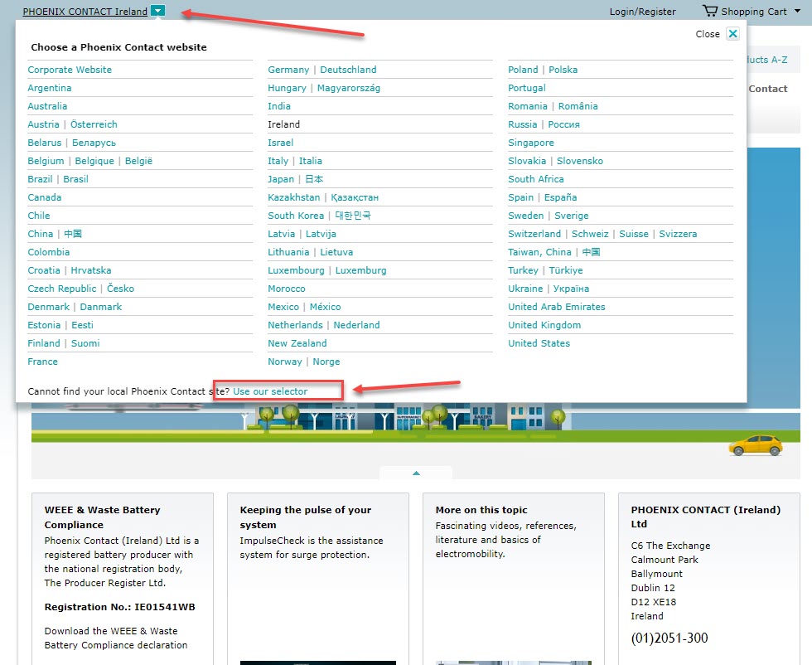The width and height of the screenshot is (812, 665).
Task: Open the United States website link
Action: tap(539, 343)
